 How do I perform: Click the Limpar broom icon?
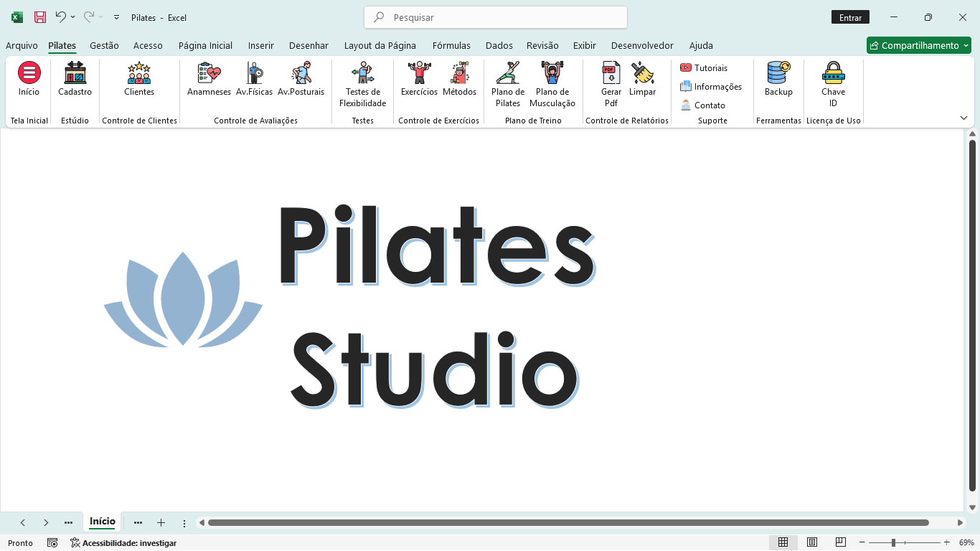coord(643,79)
